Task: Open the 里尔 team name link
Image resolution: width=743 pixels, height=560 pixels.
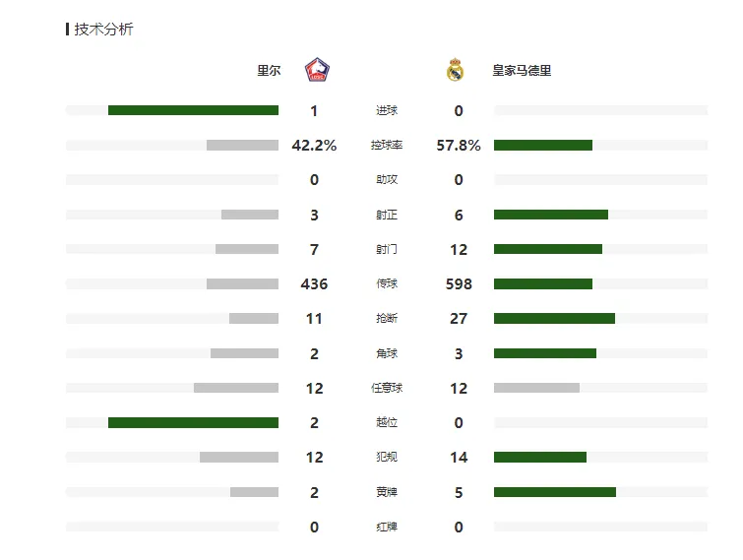Action: pyautogui.click(x=269, y=71)
